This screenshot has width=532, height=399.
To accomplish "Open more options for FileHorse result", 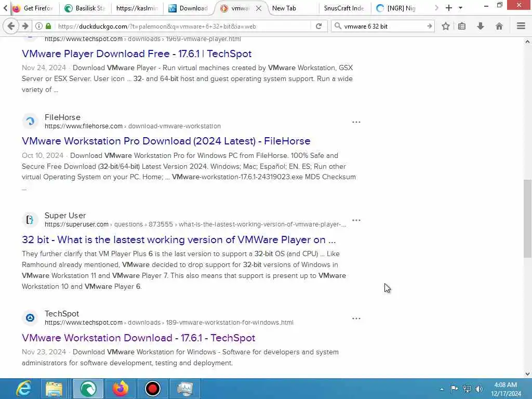I will point(356,122).
